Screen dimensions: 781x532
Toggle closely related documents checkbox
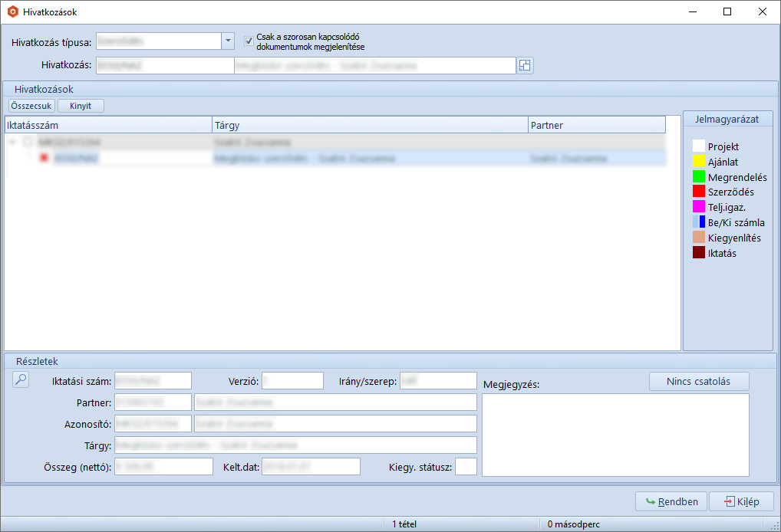coord(249,41)
